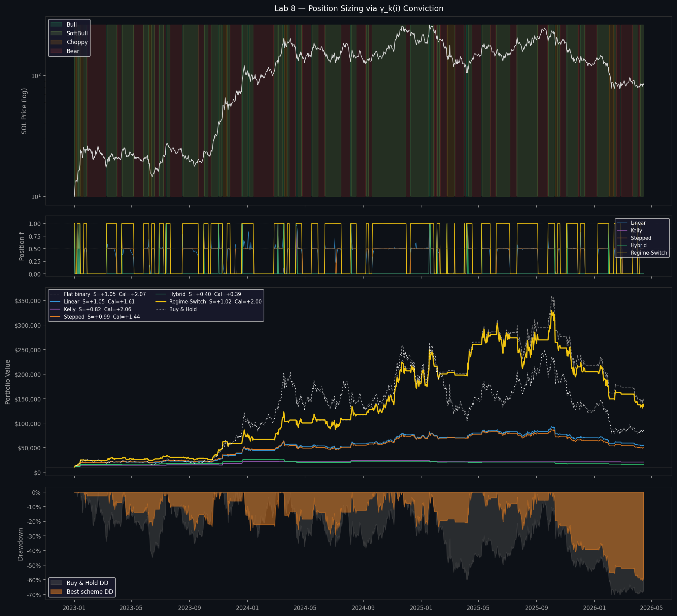677x616 pixels.
Task: Click Regime-Switch S=+1.02 portfolio legend entry
Action: tap(208, 302)
